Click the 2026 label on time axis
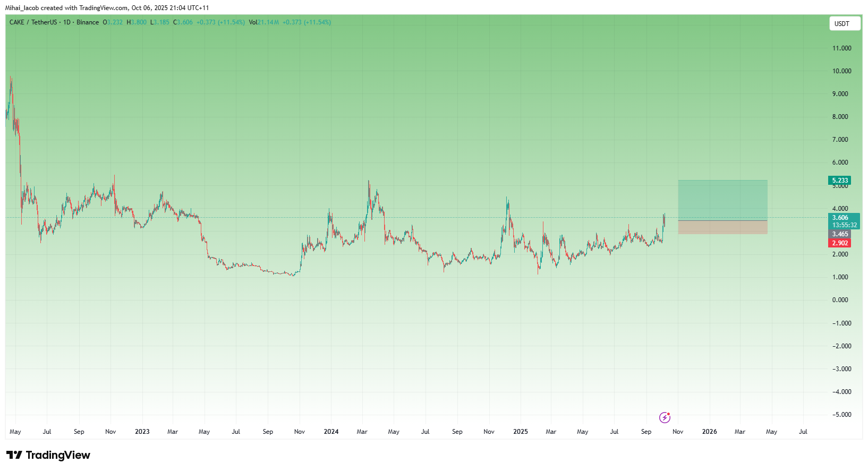 709,432
